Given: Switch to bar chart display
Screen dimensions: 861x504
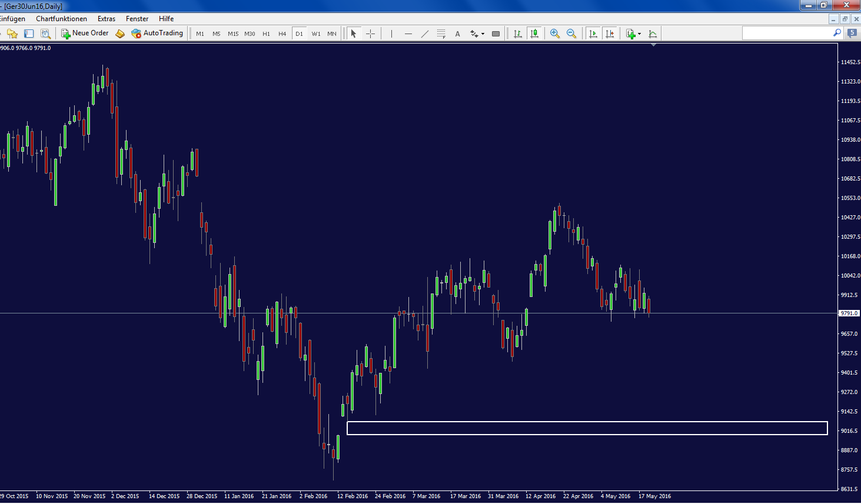Looking at the screenshot, I should [518, 34].
